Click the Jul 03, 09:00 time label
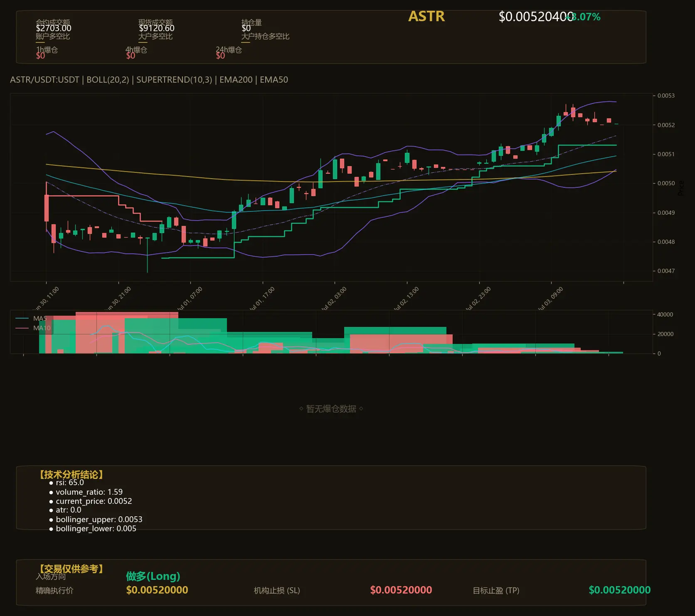Screen dimensions: 695x616 [x=550, y=298]
